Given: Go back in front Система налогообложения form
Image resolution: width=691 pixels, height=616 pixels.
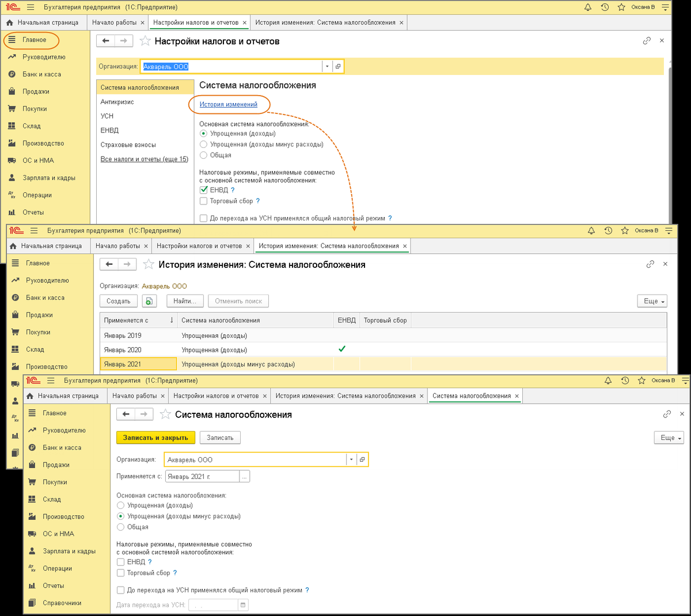Looking at the screenshot, I should (126, 414).
